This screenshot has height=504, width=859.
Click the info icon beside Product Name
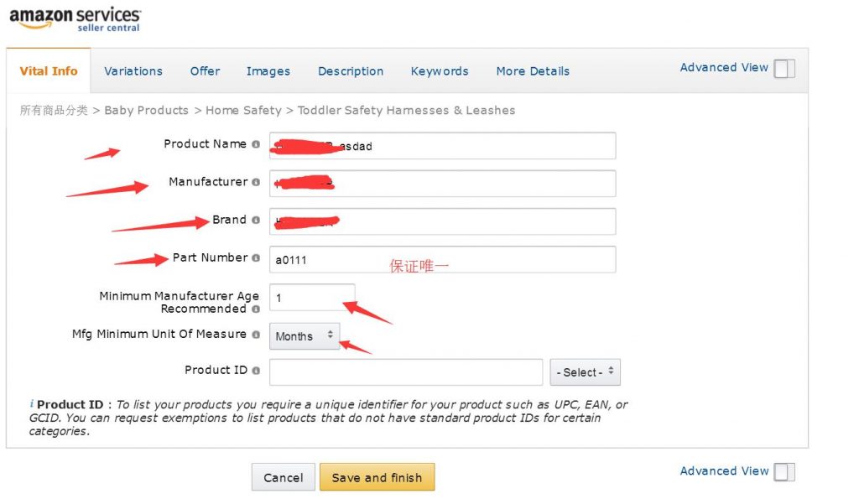click(256, 144)
